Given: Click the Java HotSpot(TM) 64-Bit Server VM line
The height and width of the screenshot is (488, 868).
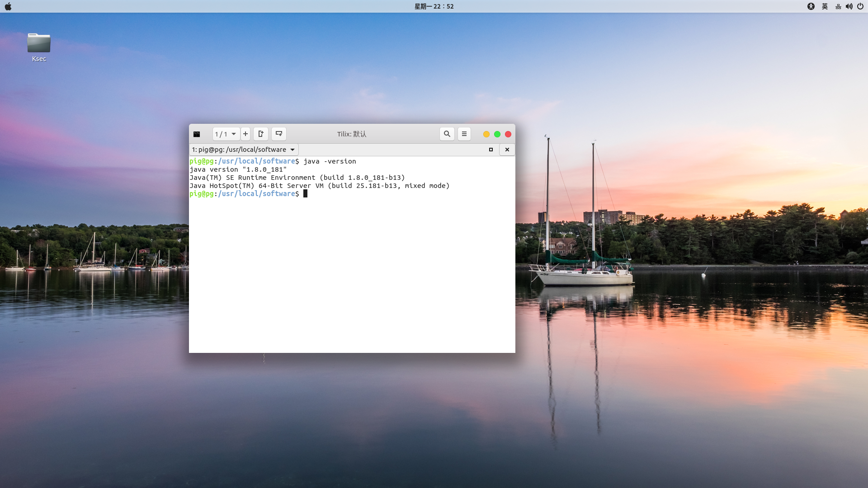Looking at the screenshot, I should click(x=320, y=186).
